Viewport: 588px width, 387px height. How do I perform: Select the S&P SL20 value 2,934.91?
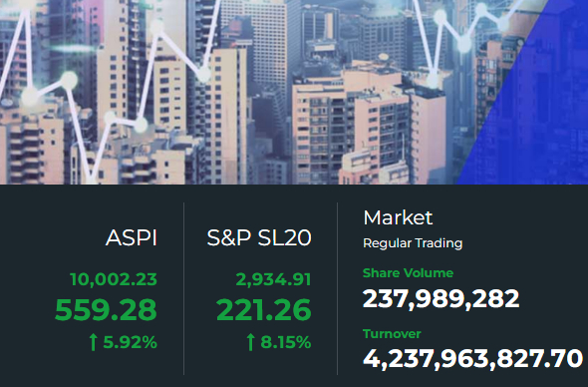point(273,279)
